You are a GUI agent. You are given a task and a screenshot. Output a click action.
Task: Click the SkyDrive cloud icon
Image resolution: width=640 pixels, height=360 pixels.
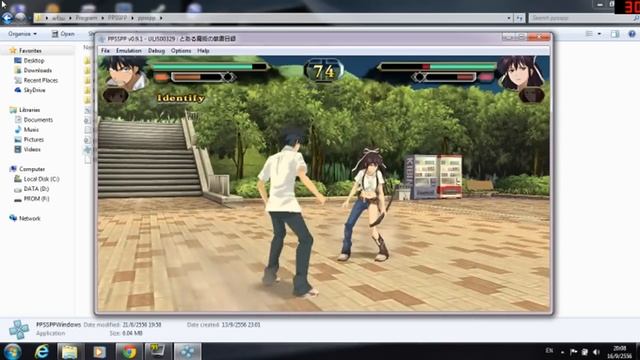18,90
